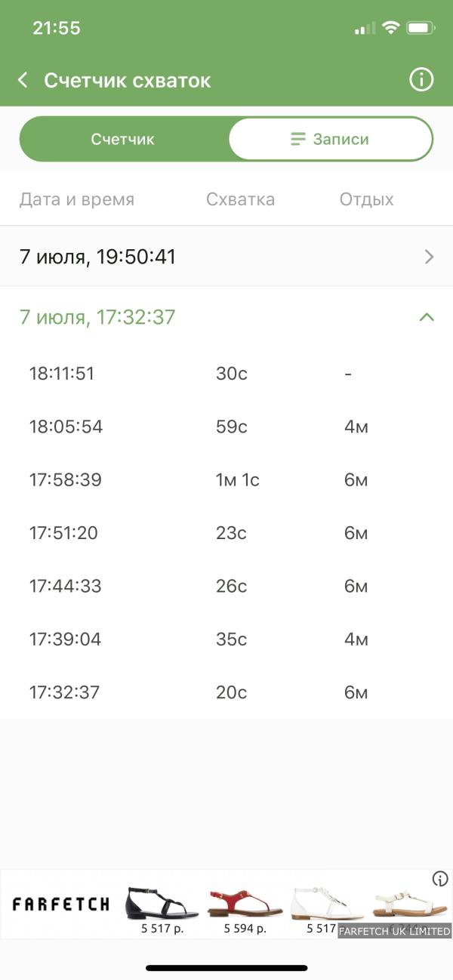Tap the list icon beside Записи
The image size is (453, 980).
[298, 140]
